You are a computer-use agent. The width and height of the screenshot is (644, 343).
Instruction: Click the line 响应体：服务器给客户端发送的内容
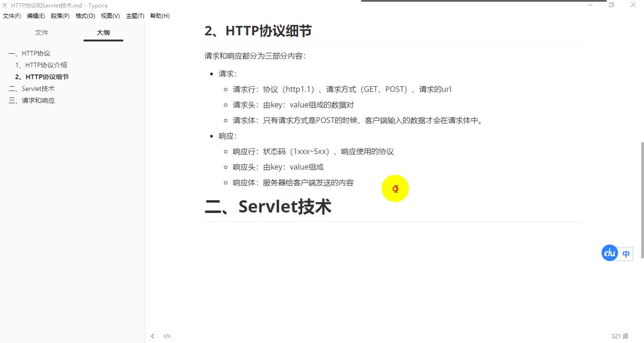click(293, 183)
